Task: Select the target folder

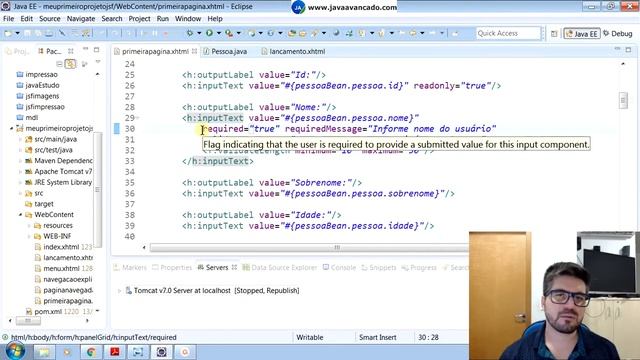Action: (x=39, y=204)
